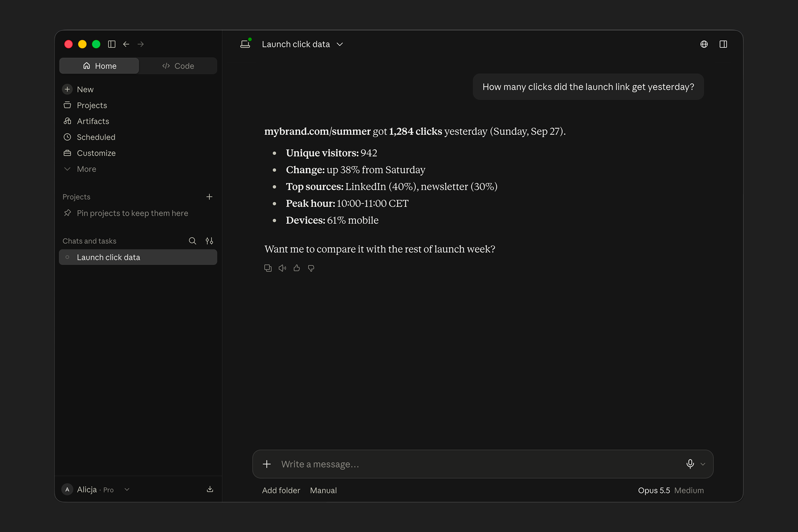
Task: Click the Chats and tasks heading
Action: tap(89, 241)
